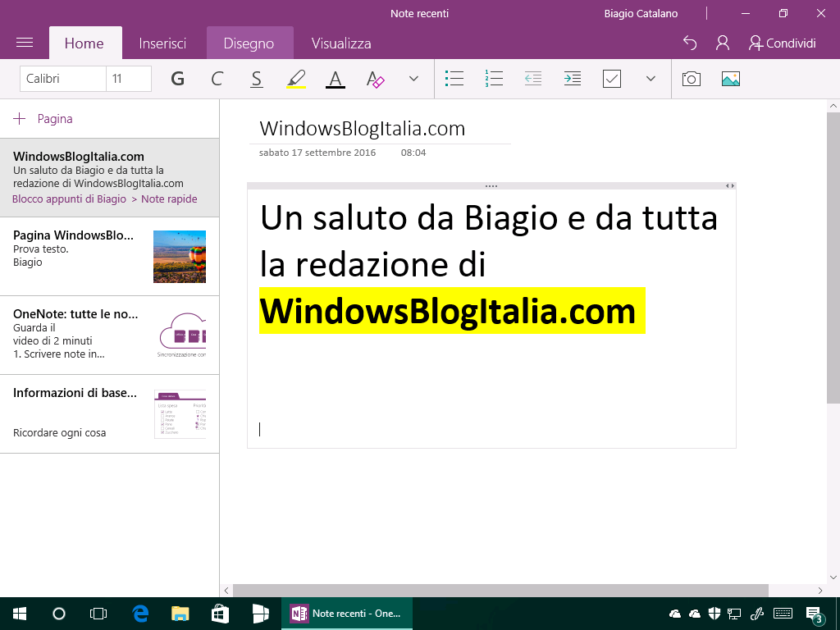Open the Inserisci tab
This screenshot has height=630, width=840.
[163, 43]
